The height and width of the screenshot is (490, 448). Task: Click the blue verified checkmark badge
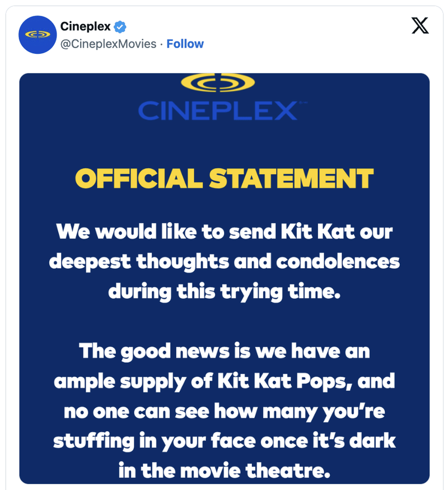(120, 26)
